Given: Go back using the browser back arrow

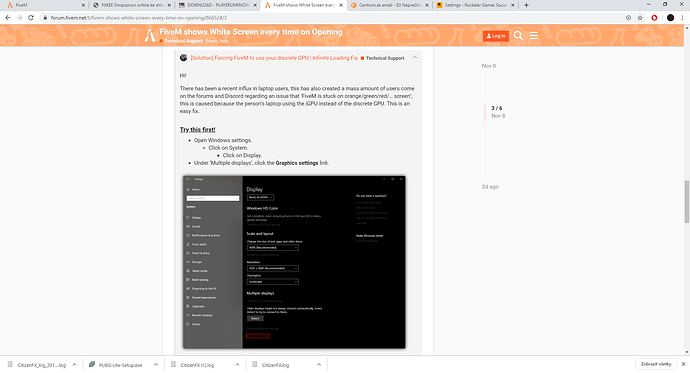Looking at the screenshot, I should (x=8, y=18).
